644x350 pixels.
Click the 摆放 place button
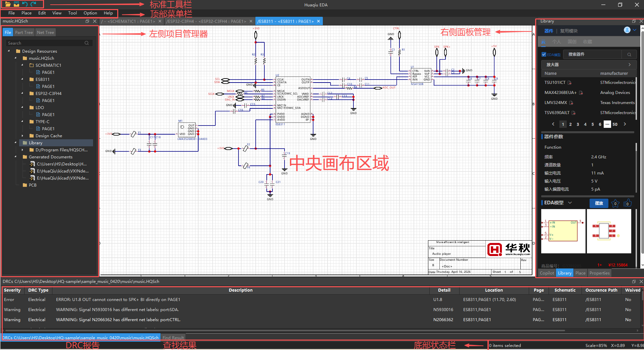[599, 203]
